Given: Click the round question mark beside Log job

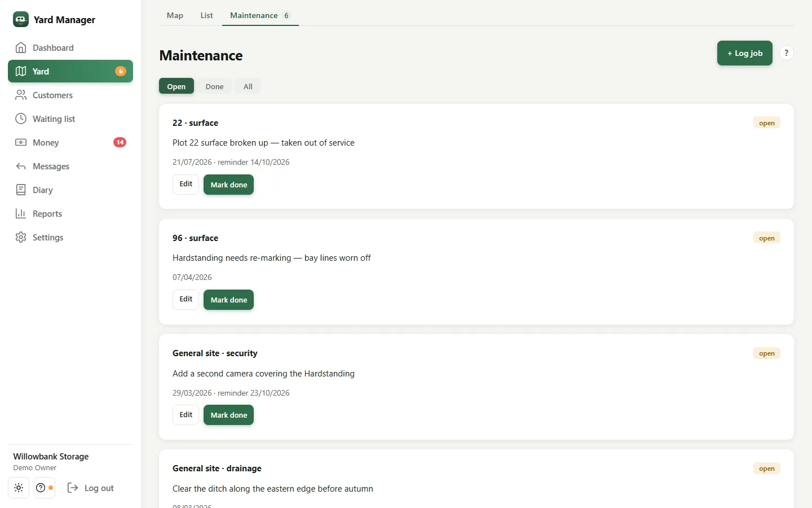Looking at the screenshot, I should click(786, 53).
